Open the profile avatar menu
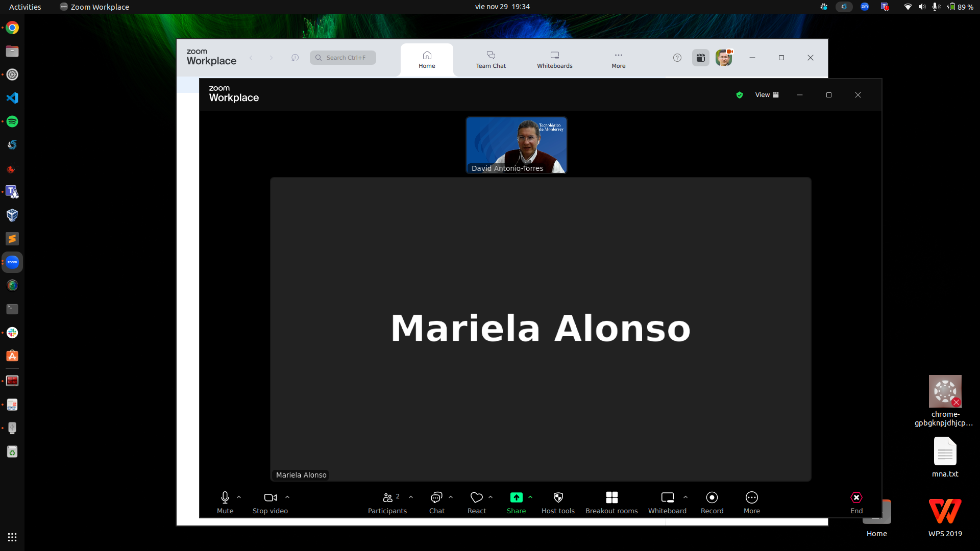The height and width of the screenshot is (551, 980). pos(724,58)
